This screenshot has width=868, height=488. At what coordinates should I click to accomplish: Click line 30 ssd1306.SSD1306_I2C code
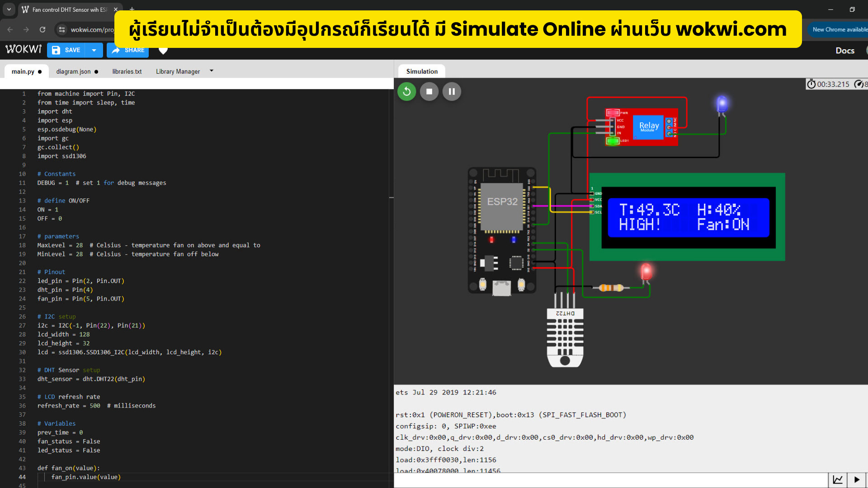pyautogui.click(x=129, y=352)
